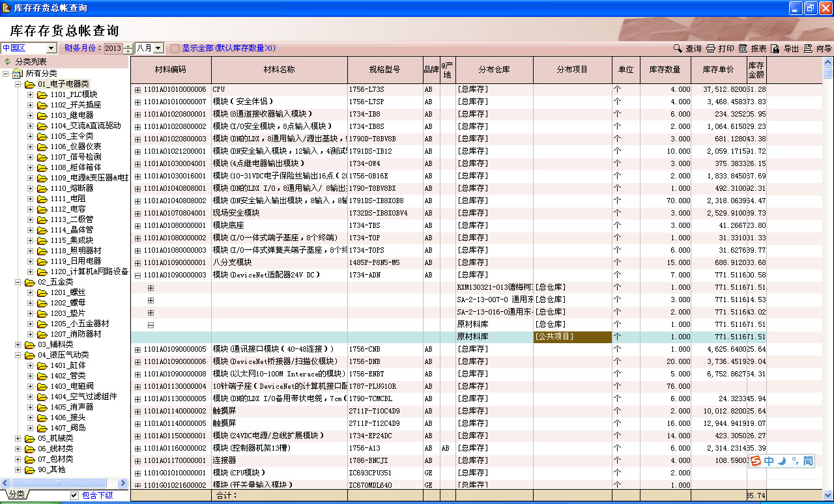Select the 1201_螺丝 tree item
Image resolution: width=834 pixels, height=504 pixels.
pos(68,292)
